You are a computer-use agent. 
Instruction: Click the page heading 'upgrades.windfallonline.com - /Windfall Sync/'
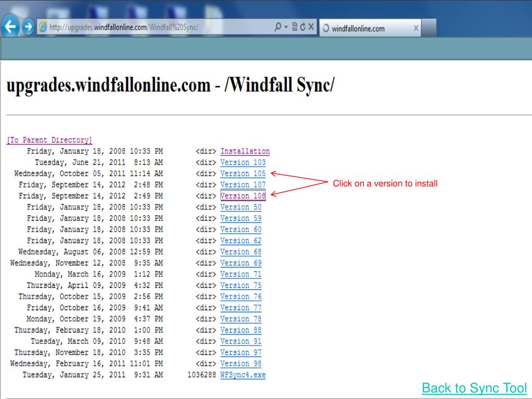(x=170, y=85)
